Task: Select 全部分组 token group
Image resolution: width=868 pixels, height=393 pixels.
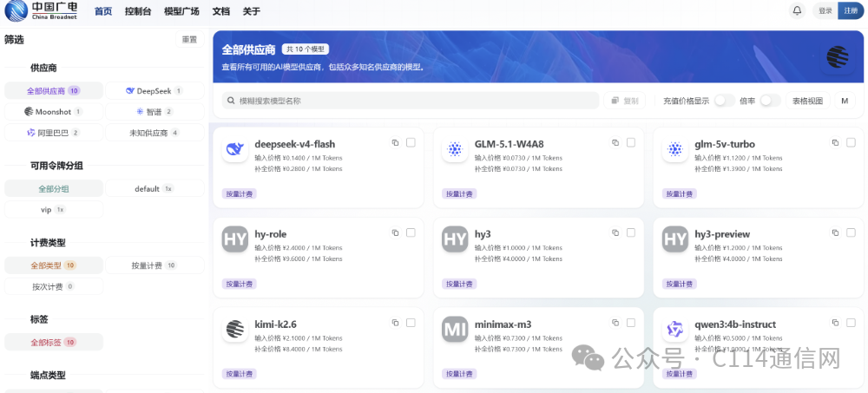Action: click(54, 189)
